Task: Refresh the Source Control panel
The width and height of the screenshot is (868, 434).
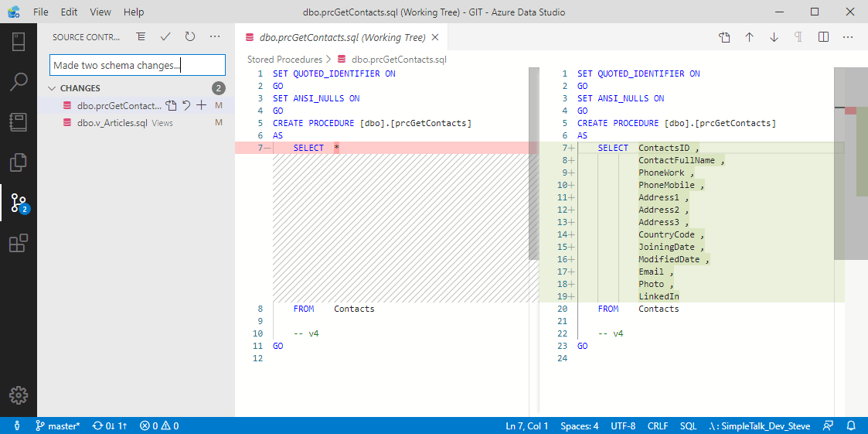Action: point(190,37)
